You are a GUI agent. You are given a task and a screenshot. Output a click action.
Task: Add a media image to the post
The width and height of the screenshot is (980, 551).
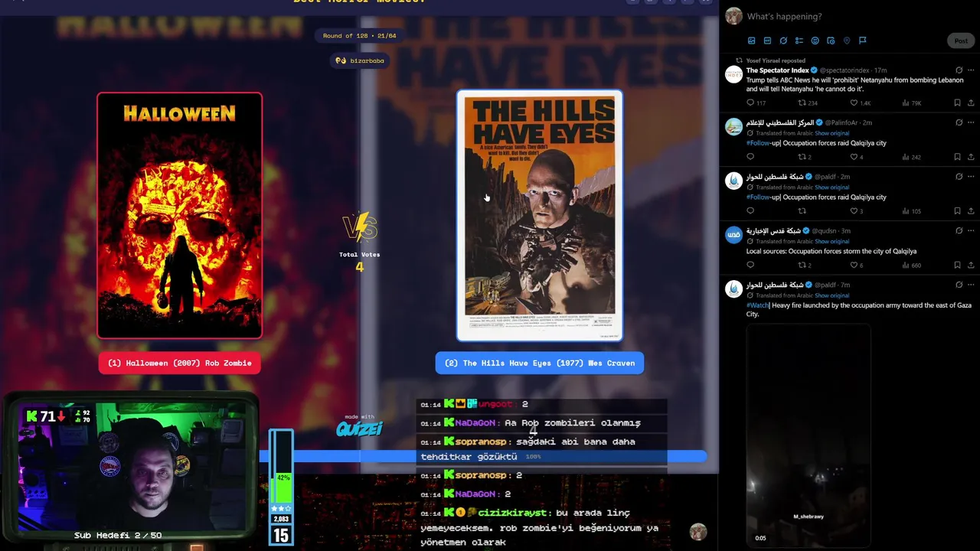pos(751,41)
